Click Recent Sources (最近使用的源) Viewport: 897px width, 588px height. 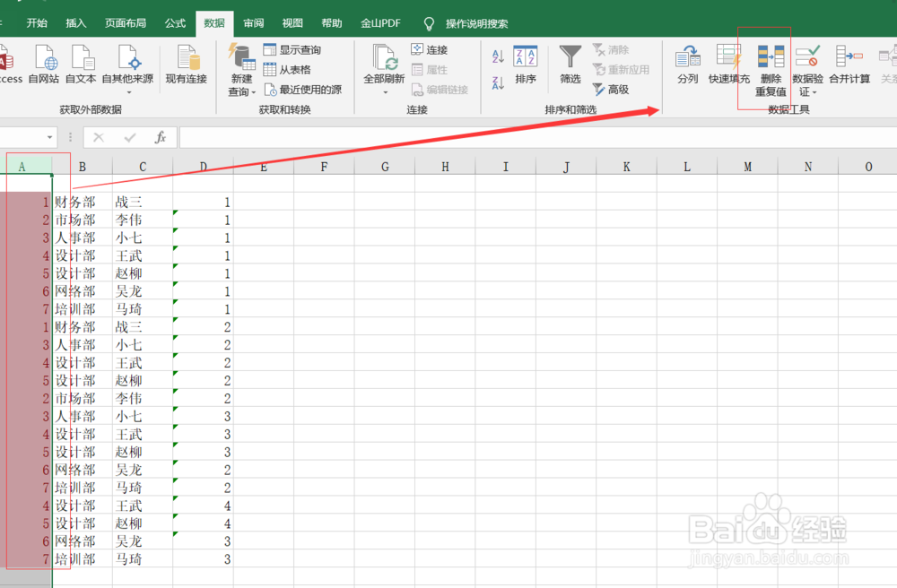coord(303,90)
